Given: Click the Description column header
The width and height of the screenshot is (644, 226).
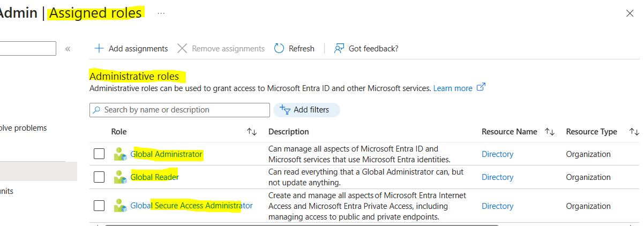Looking at the screenshot, I should (x=289, y=132).
